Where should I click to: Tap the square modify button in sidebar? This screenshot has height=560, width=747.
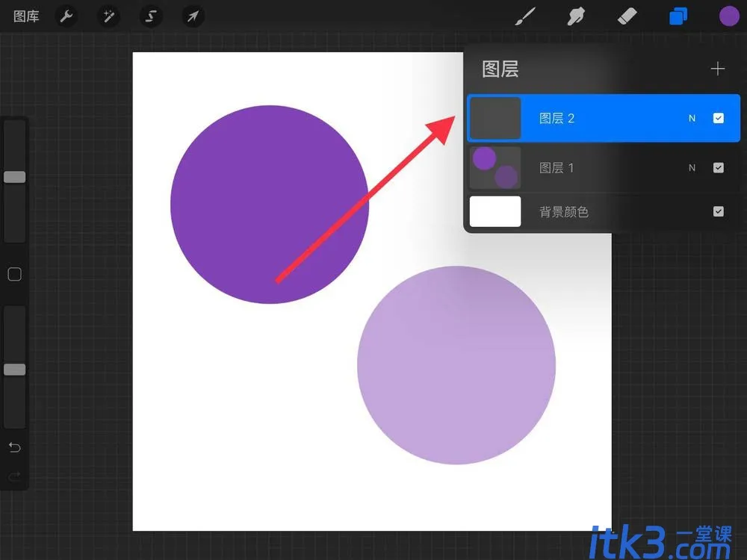(x=15, y=274)
